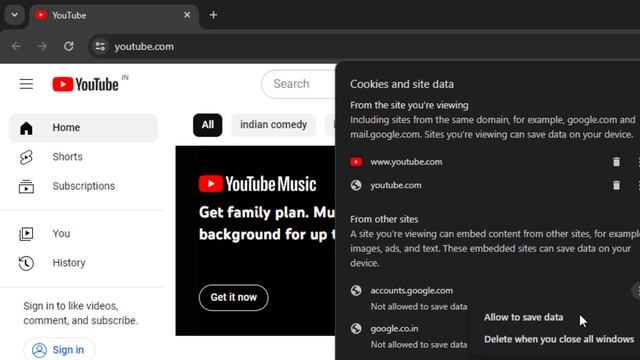Click the From other sites heading

tap(384, 219)
